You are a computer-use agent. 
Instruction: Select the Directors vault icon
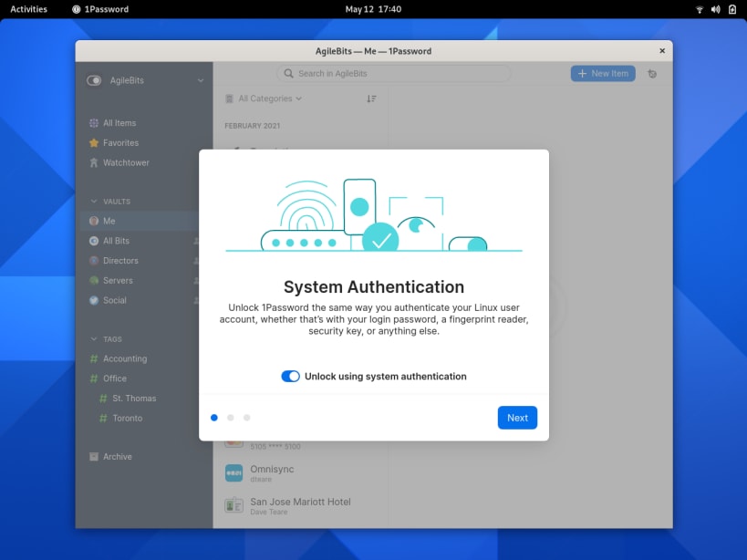(94, 261)
